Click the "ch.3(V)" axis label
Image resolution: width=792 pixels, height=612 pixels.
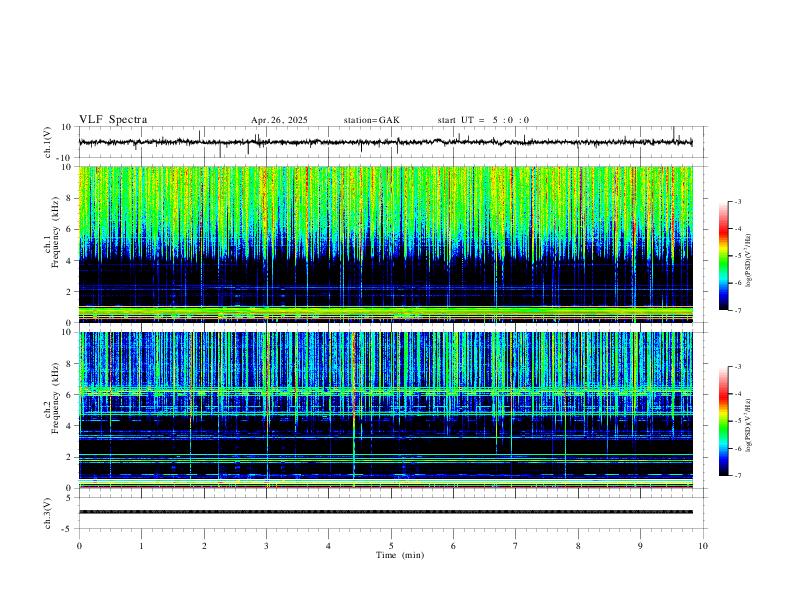48,514
